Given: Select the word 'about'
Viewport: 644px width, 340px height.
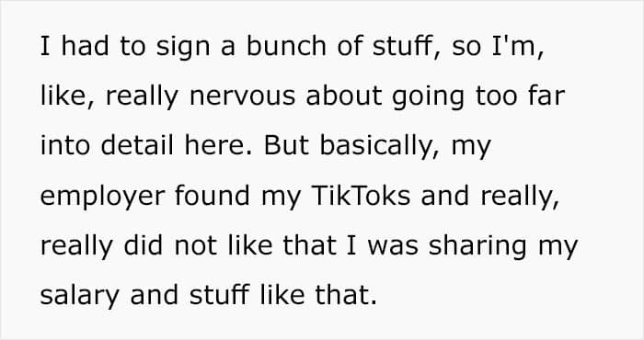Looking at the screenshot, I should [344, 96].
